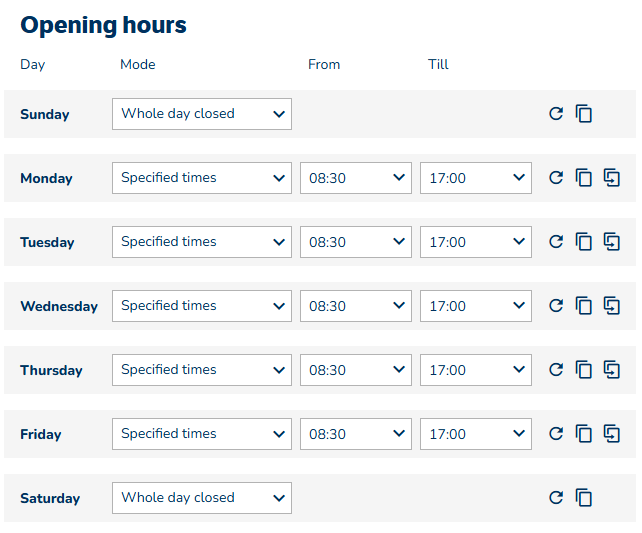
Task: Reset Monday opening hours
Action: tap(556, 178)
